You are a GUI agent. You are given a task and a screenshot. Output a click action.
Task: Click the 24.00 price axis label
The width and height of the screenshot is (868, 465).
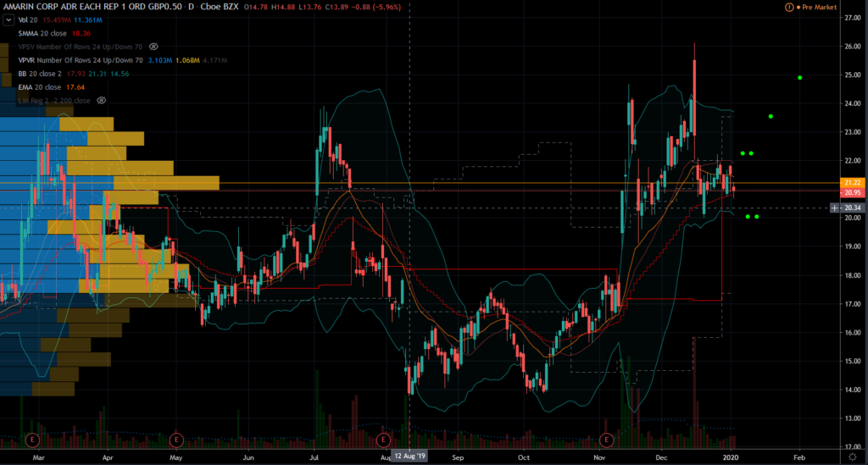[x=853, y=103]
